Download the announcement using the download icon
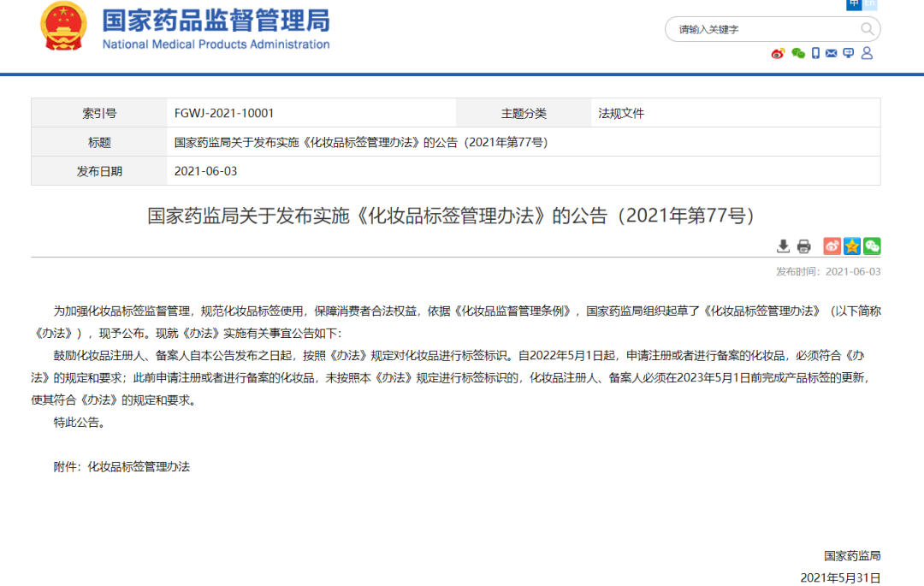Viewport: 924px width, 586px height. click(783, 246)
